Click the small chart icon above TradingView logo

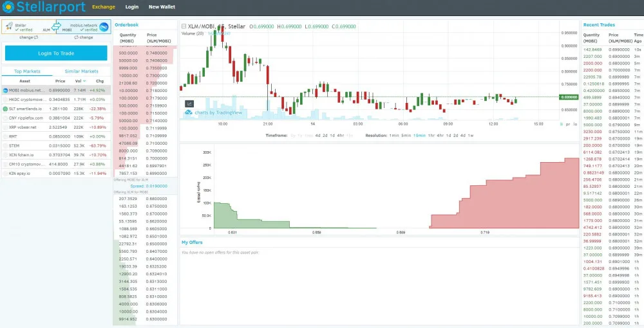coord(189,104)
